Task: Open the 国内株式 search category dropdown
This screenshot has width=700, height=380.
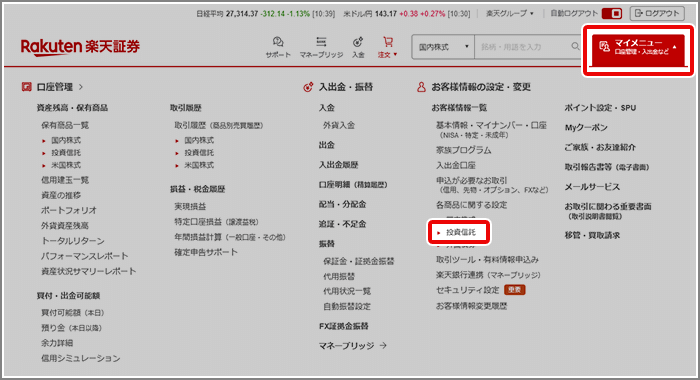Action: coord(443,47)
